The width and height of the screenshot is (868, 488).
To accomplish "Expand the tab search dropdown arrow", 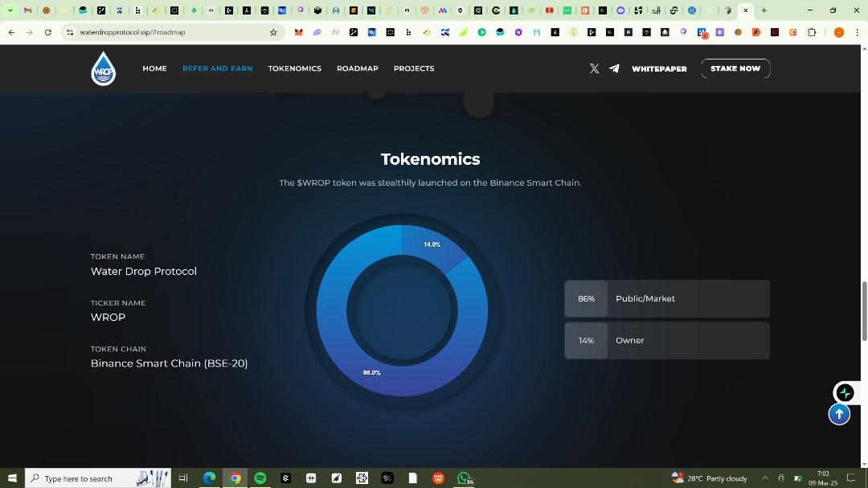I will coord(10,10).
